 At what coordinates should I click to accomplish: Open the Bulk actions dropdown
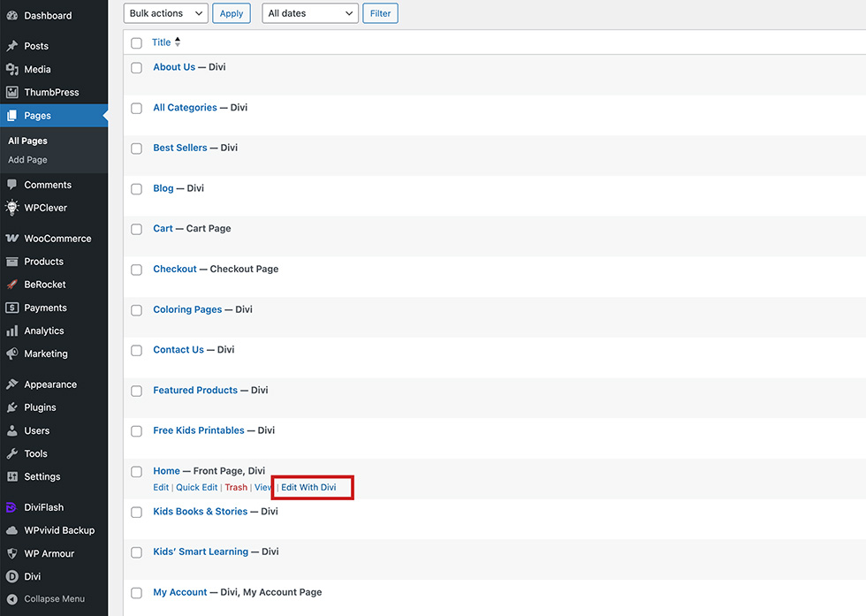pos(166,13)
